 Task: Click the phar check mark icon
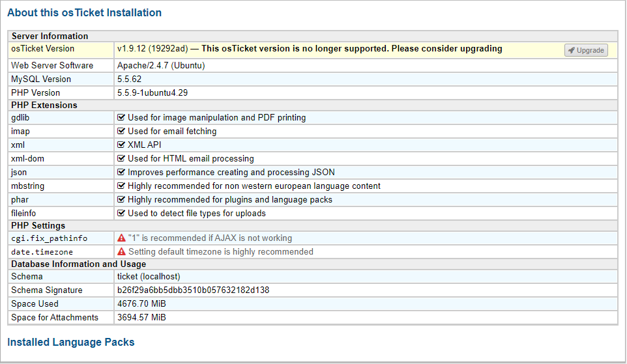click(x=121, y=199)
